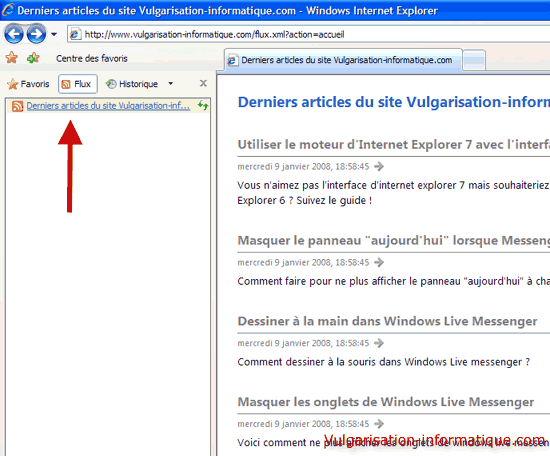Click text 'Vous n'aimez pas l'interface'

click(x=302, y=185)
